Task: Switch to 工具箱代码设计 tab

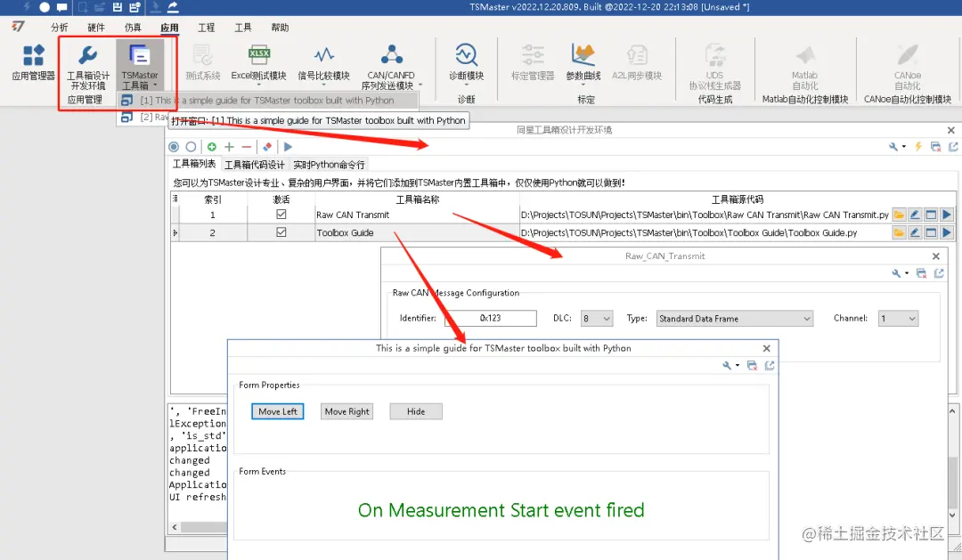Action: (254, 165)
